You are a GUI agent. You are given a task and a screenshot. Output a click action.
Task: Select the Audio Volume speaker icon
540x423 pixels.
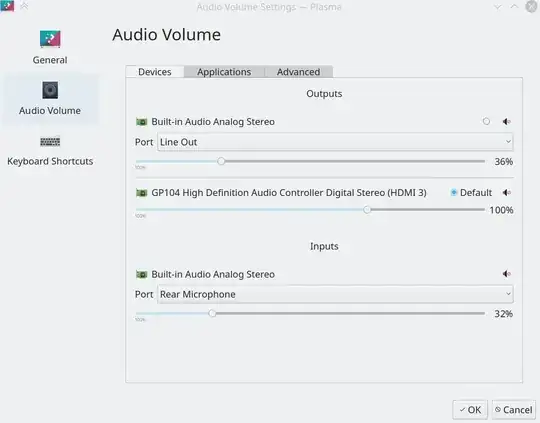[50, 90]
